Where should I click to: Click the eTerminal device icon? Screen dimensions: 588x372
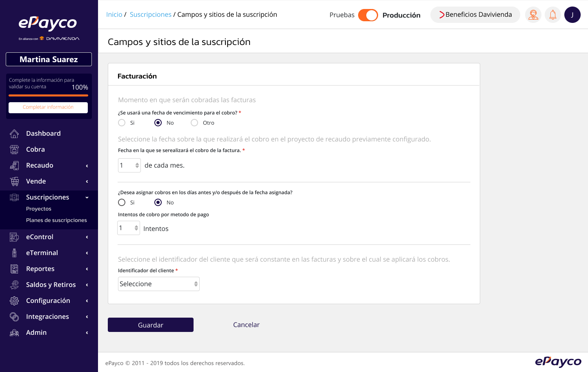pos(14,253)
